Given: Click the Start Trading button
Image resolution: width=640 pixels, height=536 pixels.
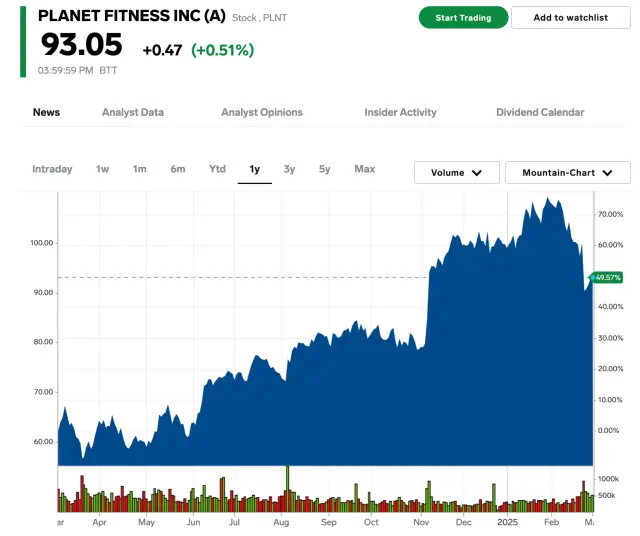Looking at the screenshot, I should (463, 18).
